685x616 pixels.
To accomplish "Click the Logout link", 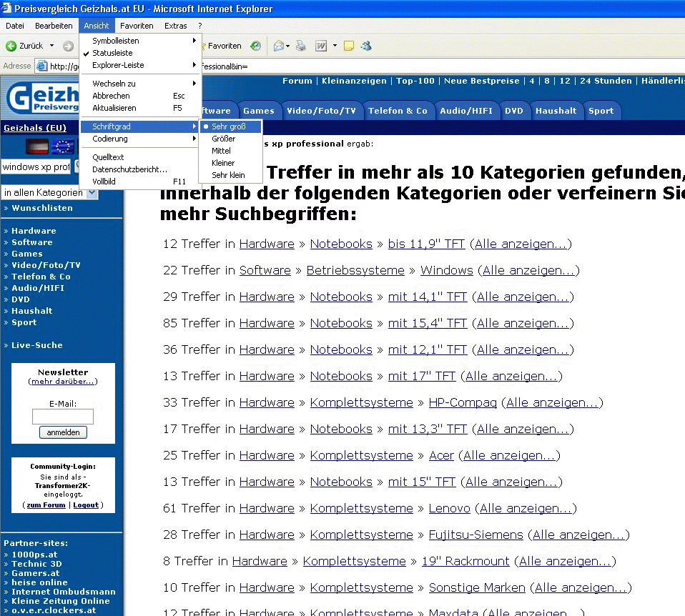I will tap(86, 505).
